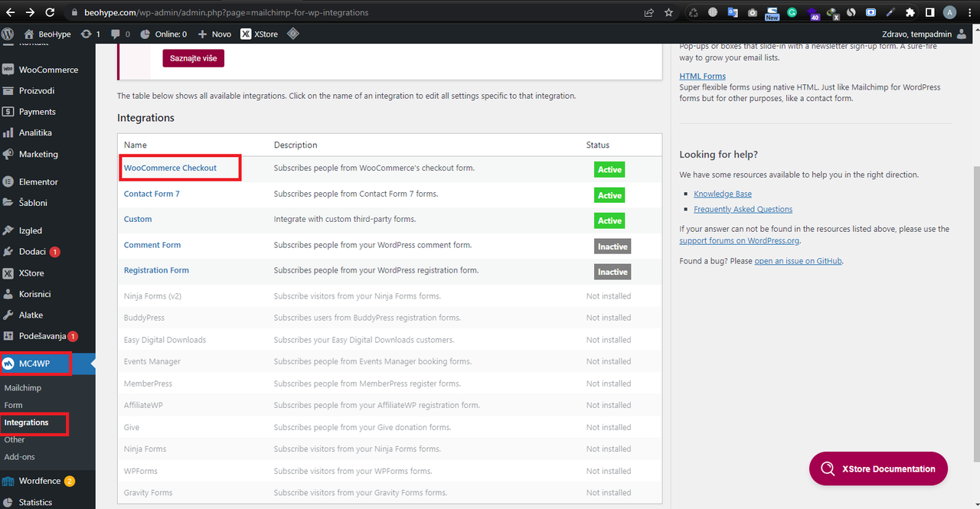Open the Other submenu item
Screen dimensions: 980x509
(x=15, y=439)
